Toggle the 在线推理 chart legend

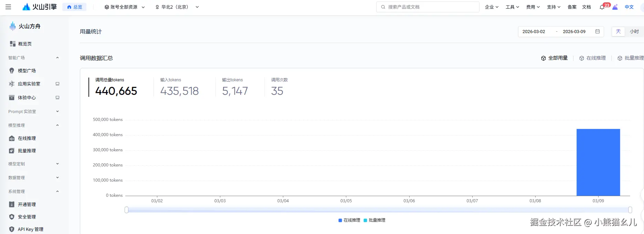349,220
